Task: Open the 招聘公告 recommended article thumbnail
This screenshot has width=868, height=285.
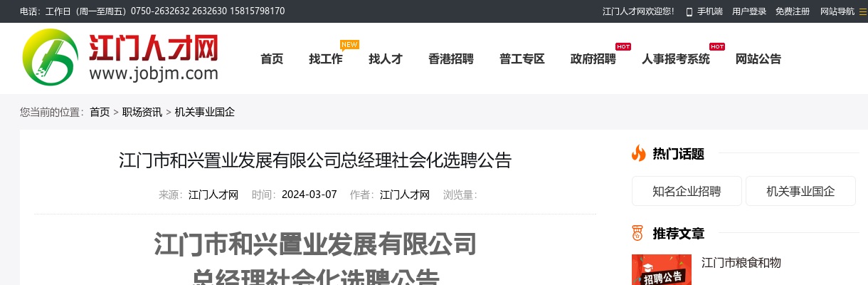Action: tap(662, 270)
